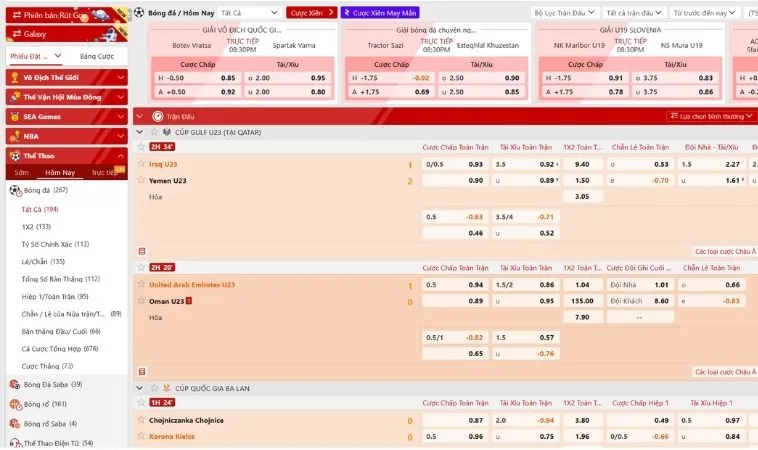758x450 pixels.
Task: Select Bàn thắng Đầu/Cuối market
Action: coord(61,331)
